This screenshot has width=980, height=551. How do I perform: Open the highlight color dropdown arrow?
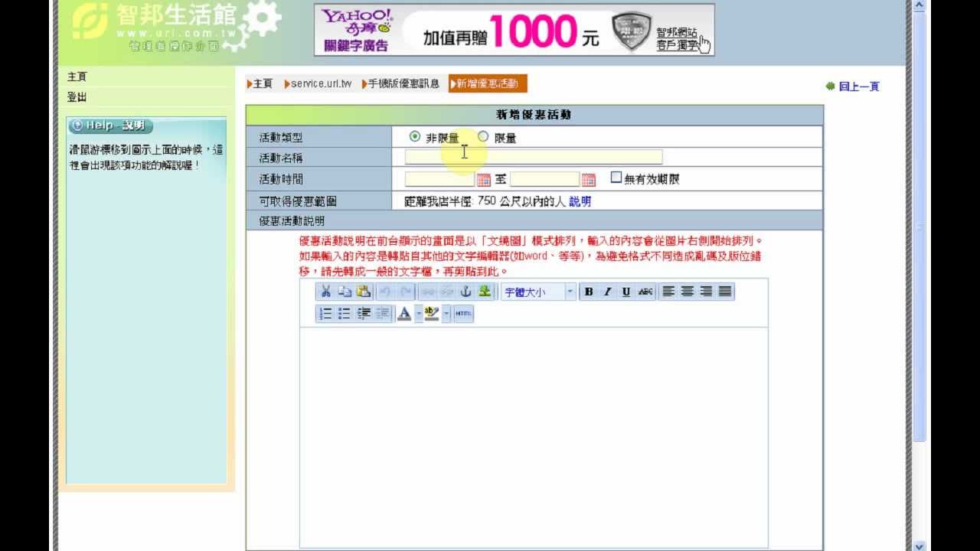[x=446, y=314]
